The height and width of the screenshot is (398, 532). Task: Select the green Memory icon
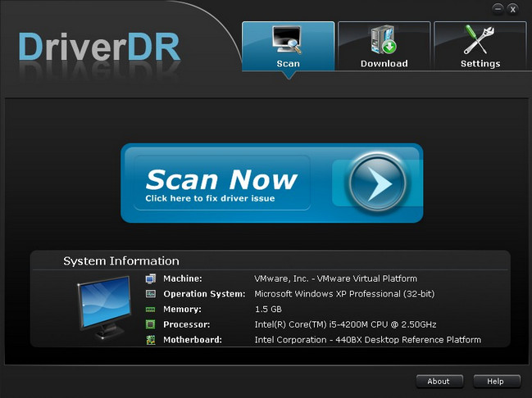tap(151, 310)
